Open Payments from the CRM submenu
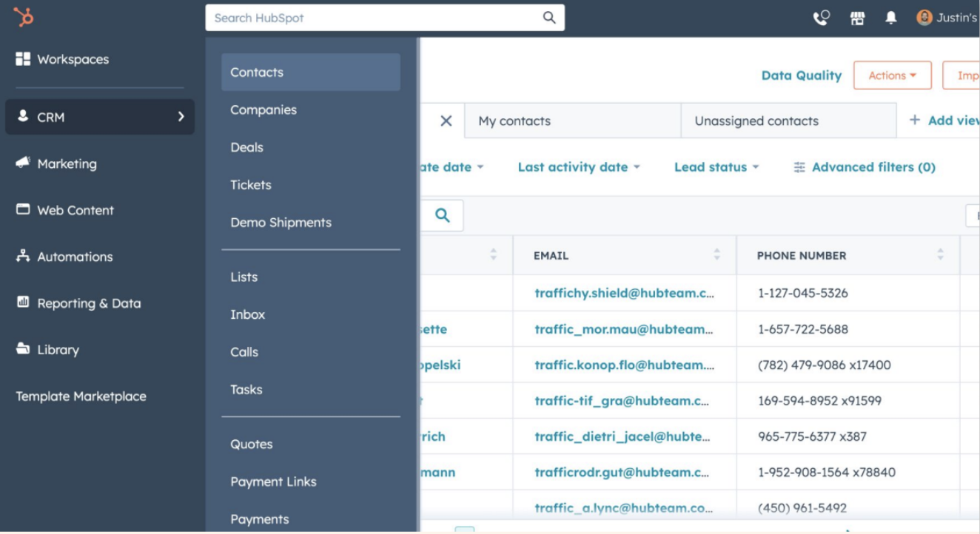Screen dimensions: 980x534 click(x=260, y=519)
